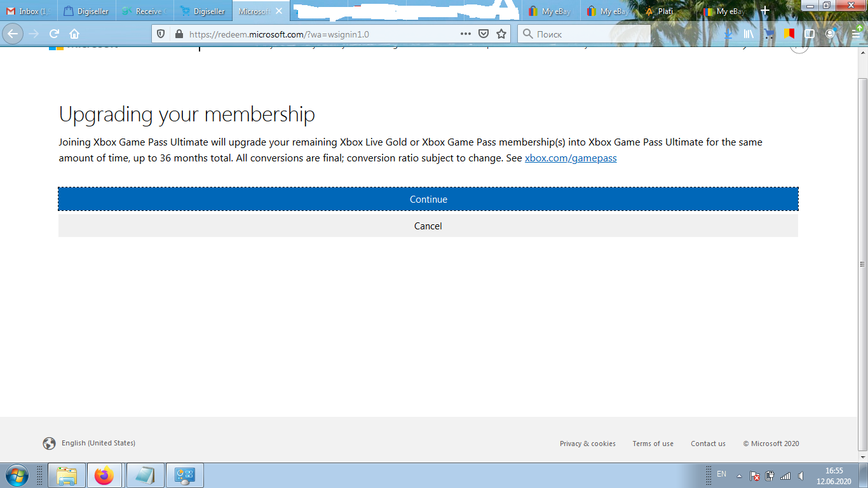Switch to the last My eBay tab
The image size is (868, 488).
point(725,11)
